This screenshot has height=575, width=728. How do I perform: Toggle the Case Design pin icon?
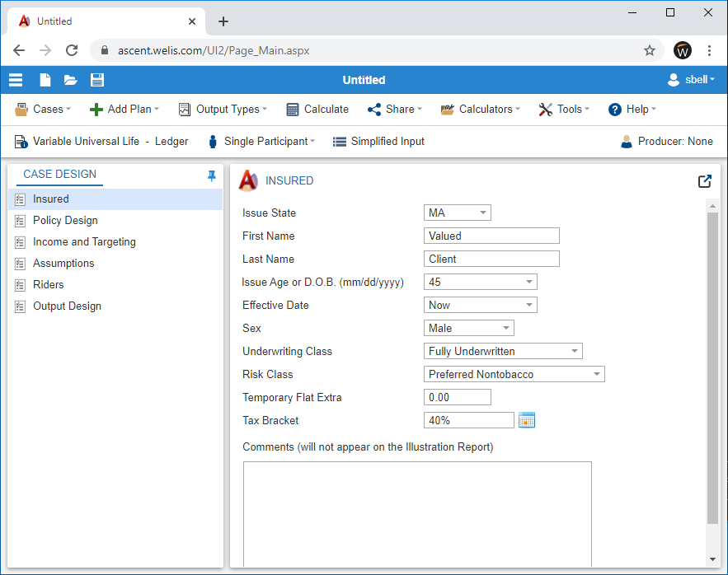(212, 175)
